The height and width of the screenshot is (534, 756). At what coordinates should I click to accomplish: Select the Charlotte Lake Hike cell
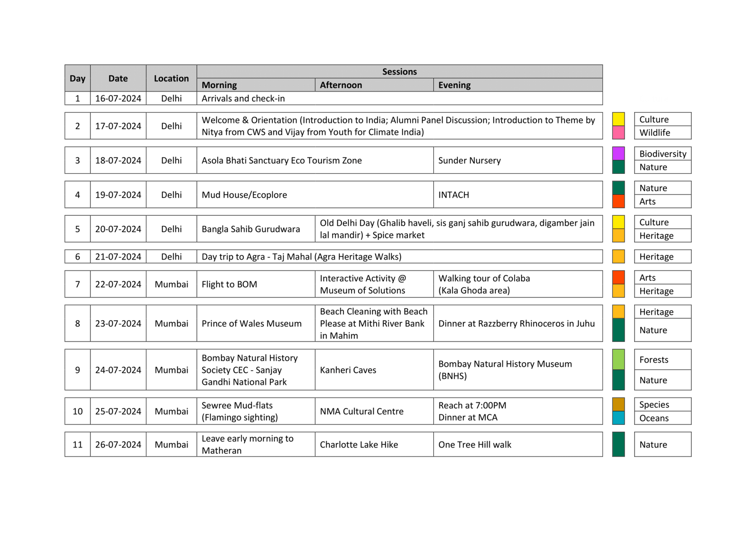(x=374, y=444)
